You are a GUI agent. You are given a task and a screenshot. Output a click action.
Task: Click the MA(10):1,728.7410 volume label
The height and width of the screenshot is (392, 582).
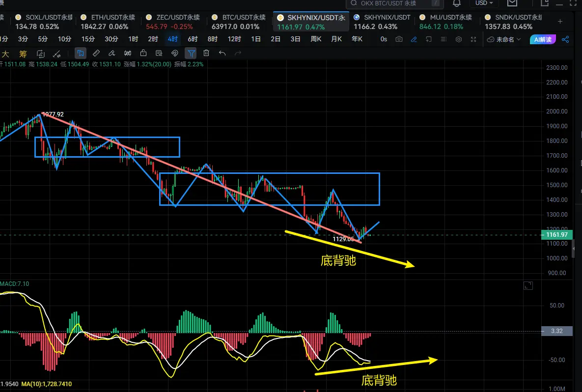pyautogui.click(x=46, y=384)
